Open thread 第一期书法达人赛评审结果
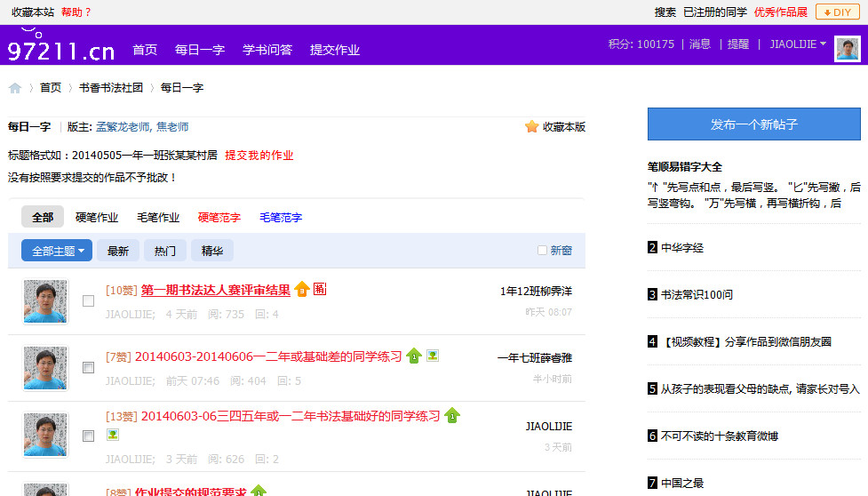The image size is (868, 496). tap(216, 290)
